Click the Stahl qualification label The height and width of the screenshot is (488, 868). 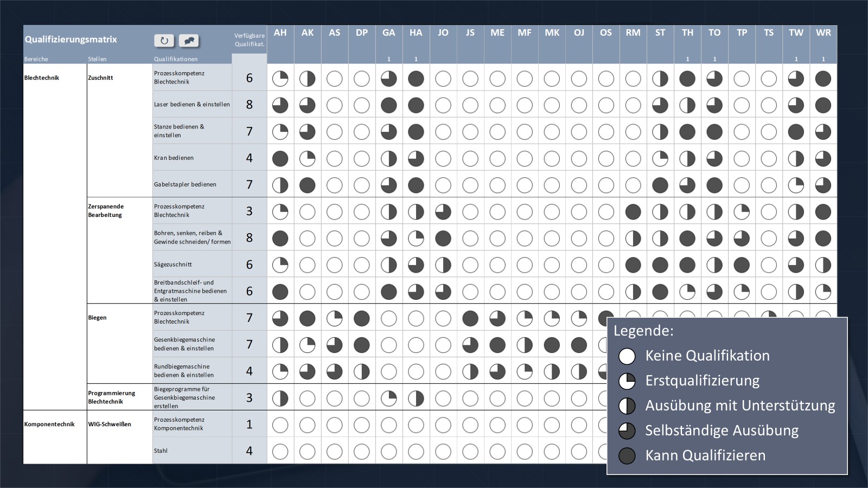pyautogui.click(x=161, y=451)
